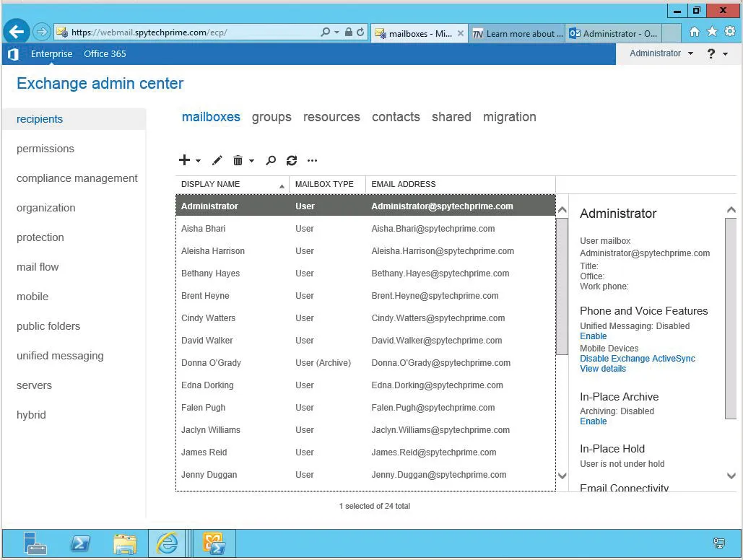Open the Learn more about browser tab

pyautogui.click(x=516, y=33)
